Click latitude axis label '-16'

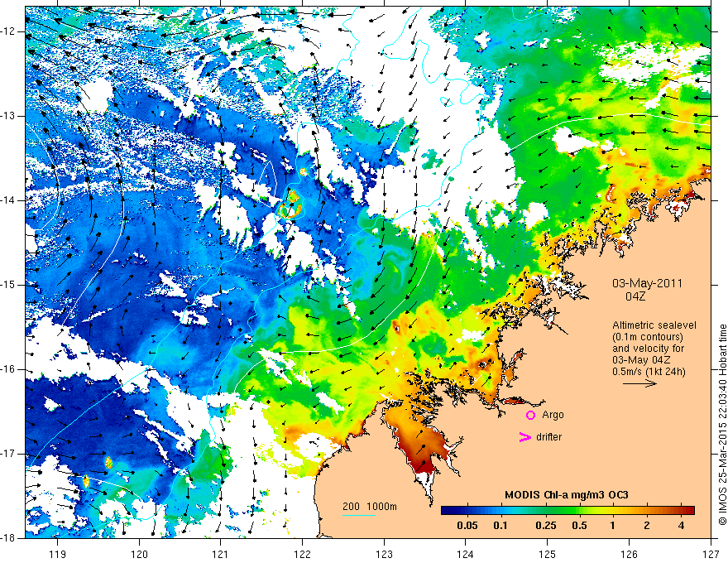(x=8, y=369)
